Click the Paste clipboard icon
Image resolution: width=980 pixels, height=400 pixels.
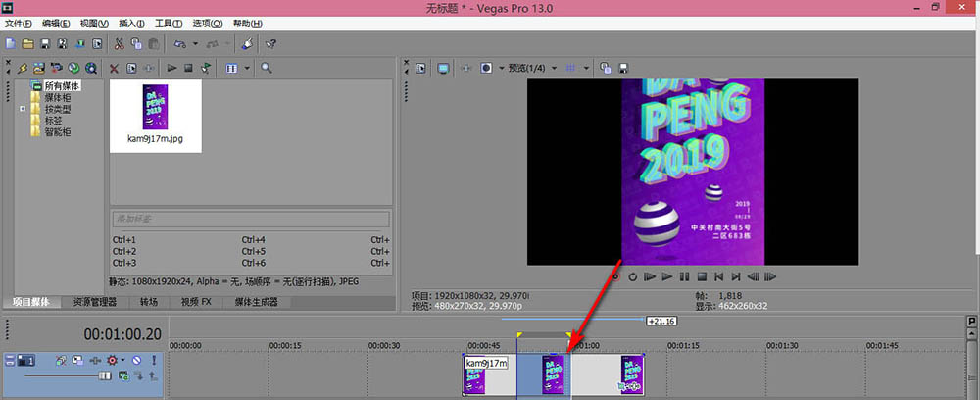(x=154, y=44)
